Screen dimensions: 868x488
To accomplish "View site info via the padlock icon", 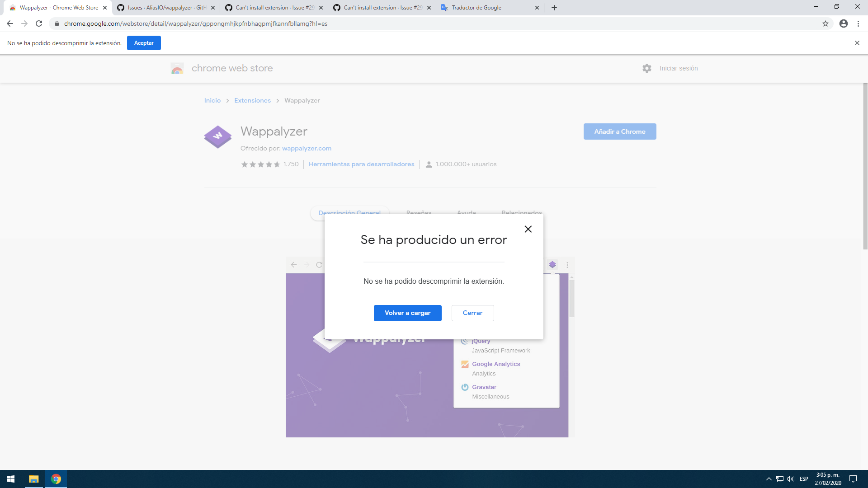I will (x=57, y=23).
